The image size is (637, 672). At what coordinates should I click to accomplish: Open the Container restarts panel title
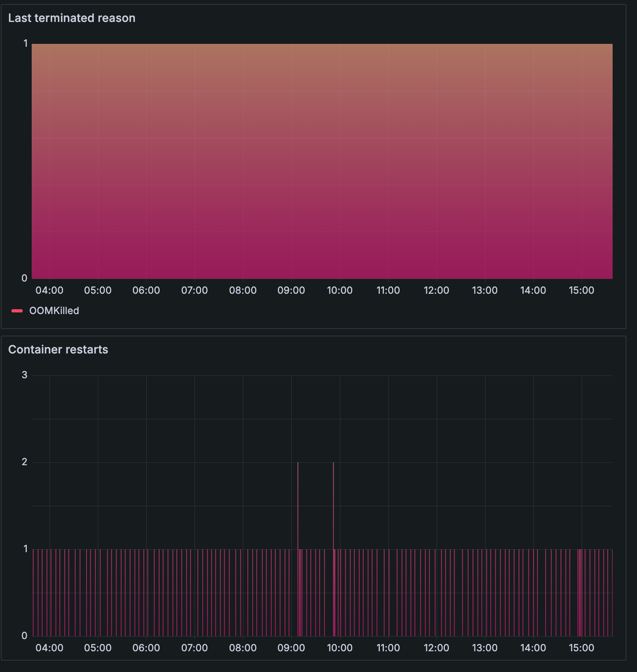[x=58, y=349]
